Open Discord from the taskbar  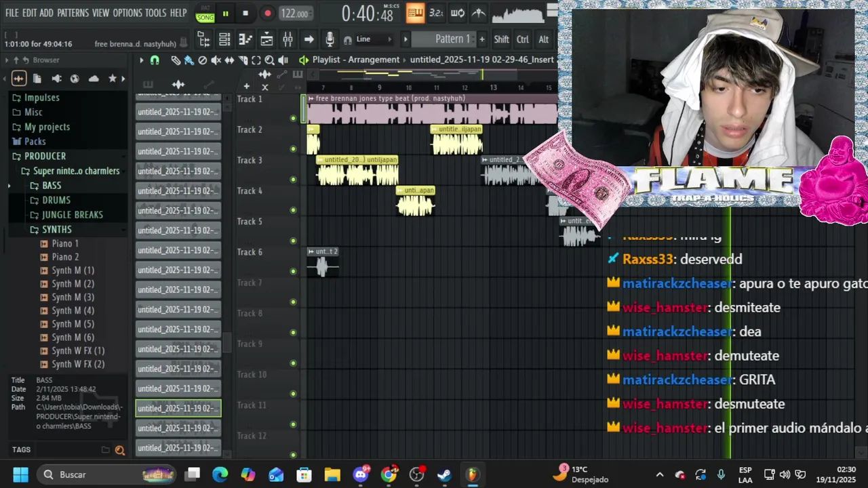click(x=360, y=474)
